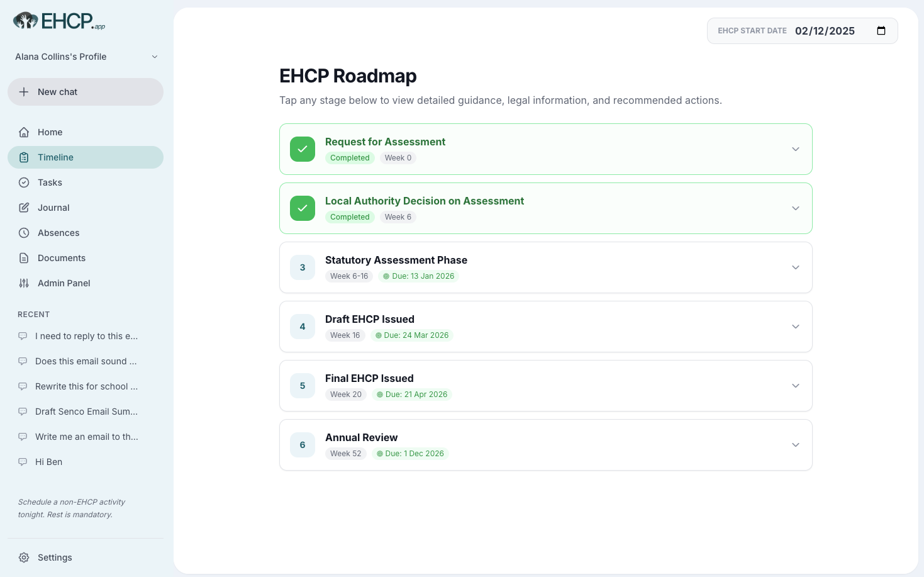The width and height of the screenshot is (924, 577).
Task: Open the Admin Panel
Action: click(86, 283)
